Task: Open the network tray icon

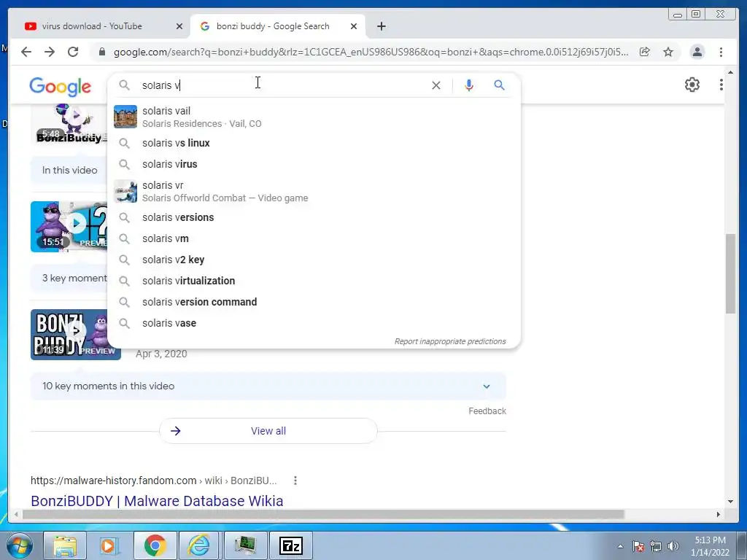Action: [656, 546]
